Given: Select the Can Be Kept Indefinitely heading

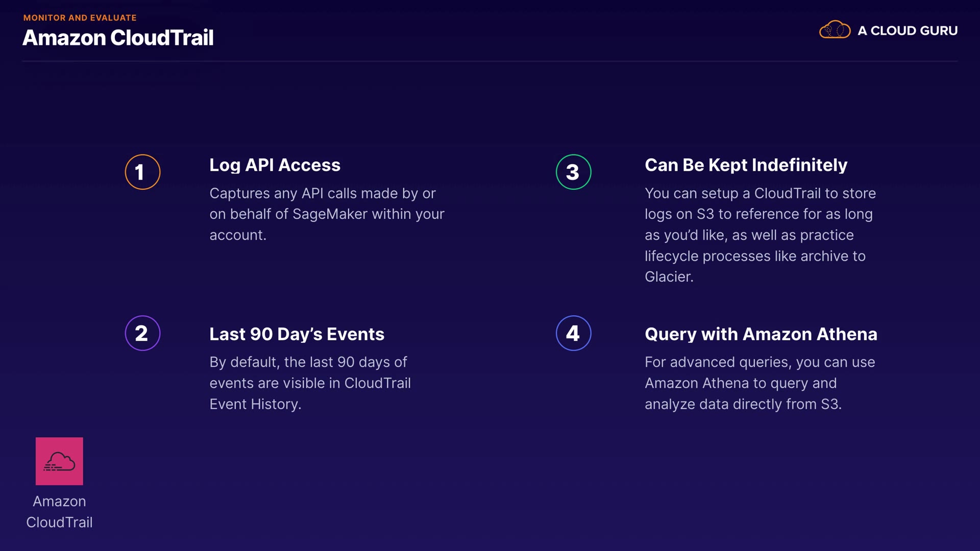Looking at the screenshot, I should click(746, 165).
